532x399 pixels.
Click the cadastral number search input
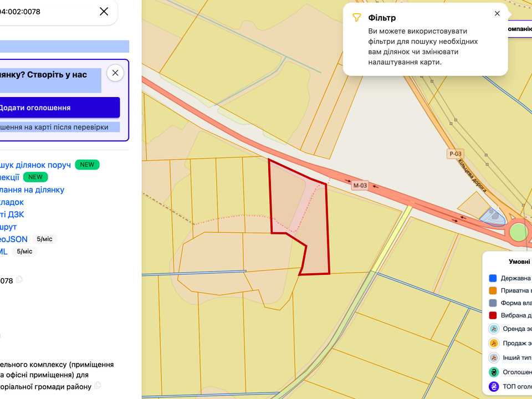click(x=48, y=12)
